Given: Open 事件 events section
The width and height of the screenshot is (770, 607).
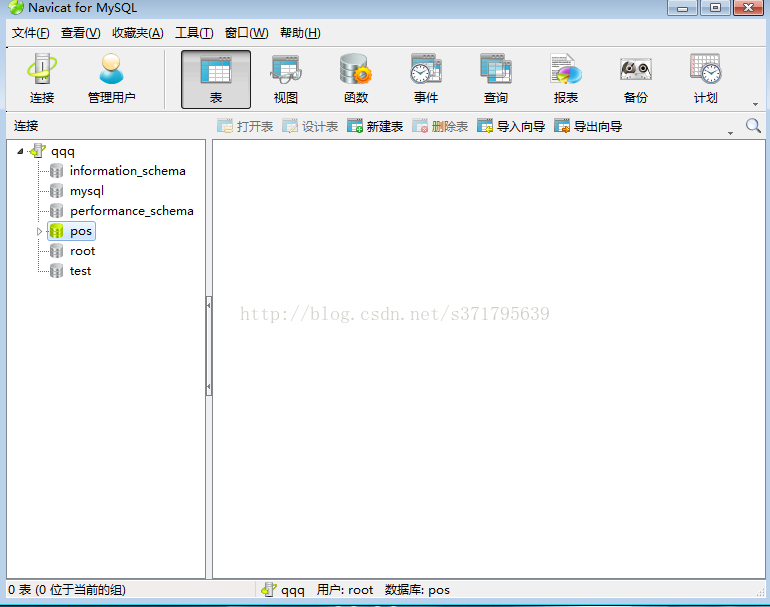Looking at the screenshot, I should tap(426, 79).
